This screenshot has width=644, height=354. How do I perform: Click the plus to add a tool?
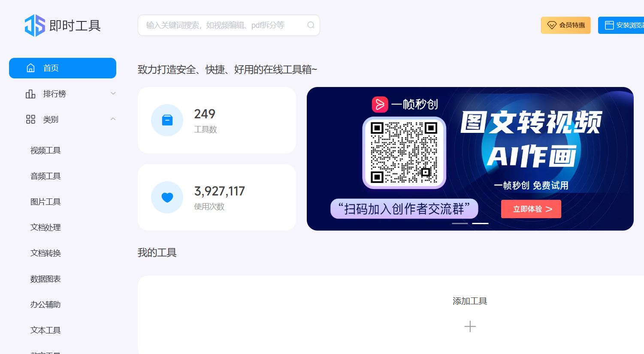click(x=470, y=327)
